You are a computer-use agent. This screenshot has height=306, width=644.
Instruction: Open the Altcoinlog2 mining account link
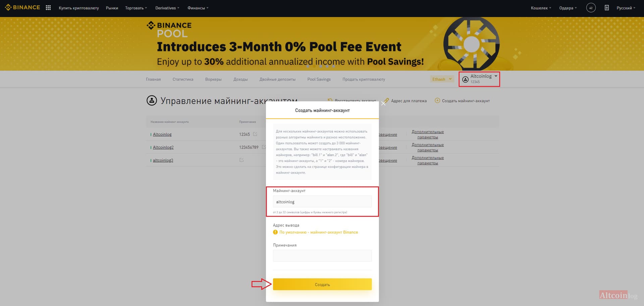click(163, 147)
